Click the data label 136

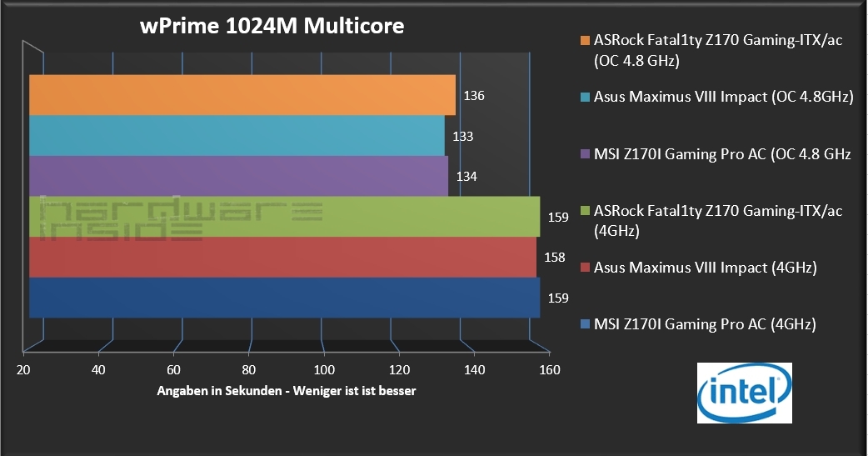[x=474, y=96]
